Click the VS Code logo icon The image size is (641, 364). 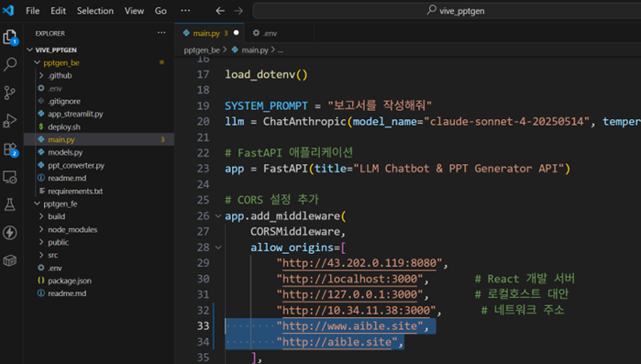8,10
